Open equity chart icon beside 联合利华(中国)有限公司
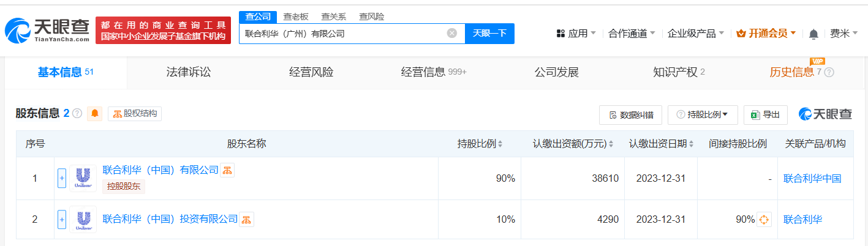Image resolution: width=868 pixels, height=246 pixels. click(x=227, y=170)
